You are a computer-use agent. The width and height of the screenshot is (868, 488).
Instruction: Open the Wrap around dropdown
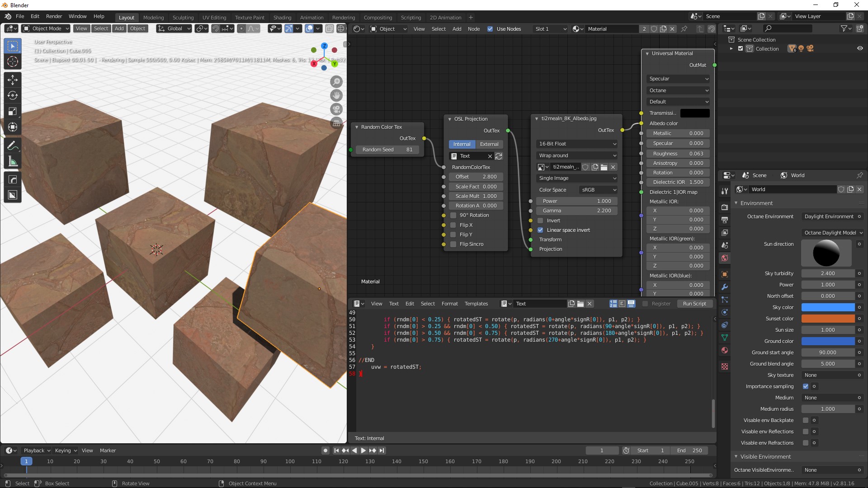pos(577,155)
